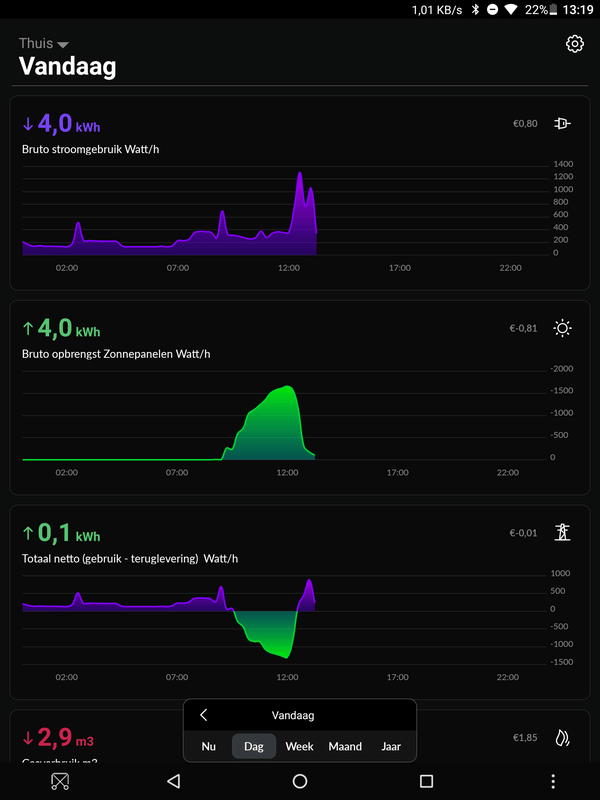The image size is (600, 800).
Task: Tap the 4,0 kWh purple usage value
Action: 61,123
